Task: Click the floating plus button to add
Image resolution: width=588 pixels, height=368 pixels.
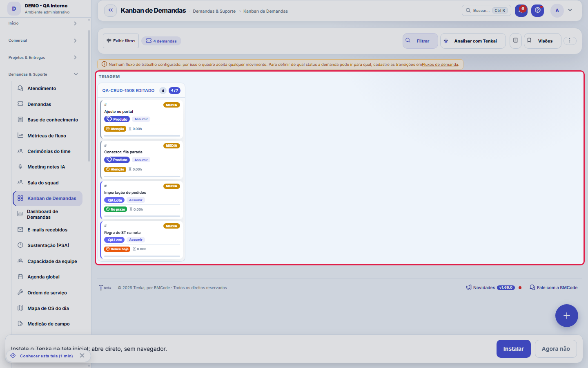Action: pos(566,316)
